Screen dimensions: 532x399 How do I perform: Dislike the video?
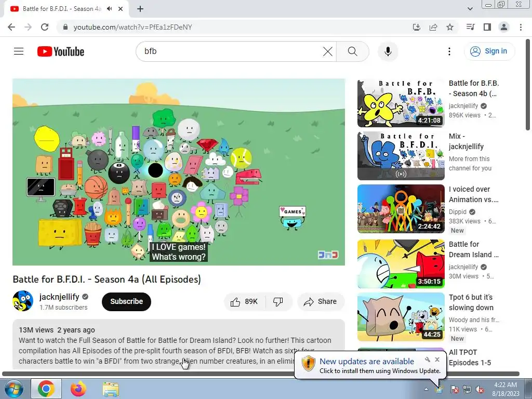pyautogui.click(x=278, y=302)
